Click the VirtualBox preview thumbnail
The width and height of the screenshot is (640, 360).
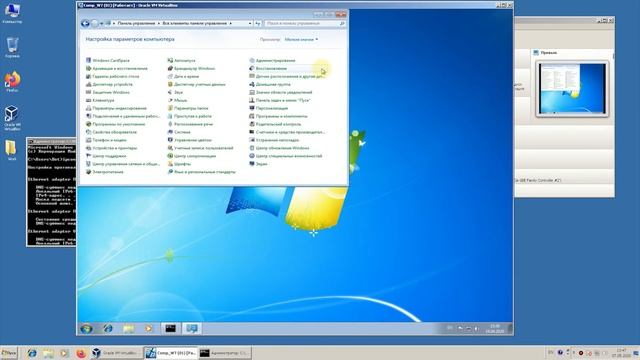coord(572,89)
